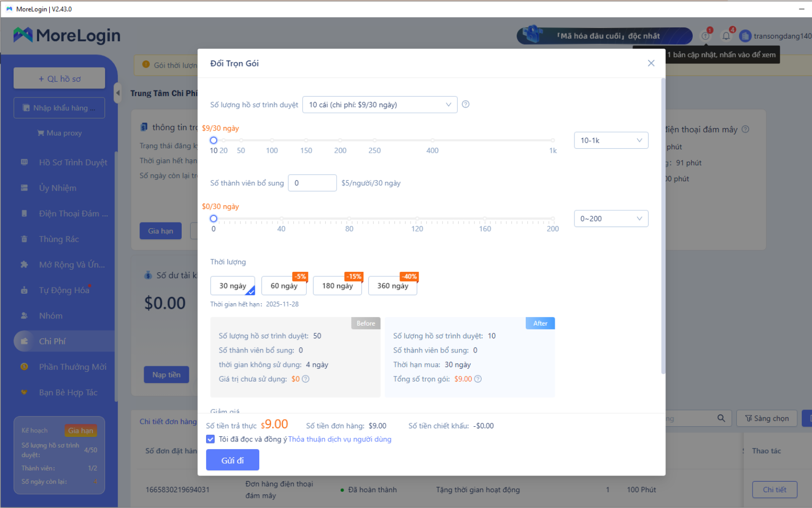Click the Nạp tiền button
Image resolution: width=812 pixels, height=508 pixels.
[x=166, y=374]
